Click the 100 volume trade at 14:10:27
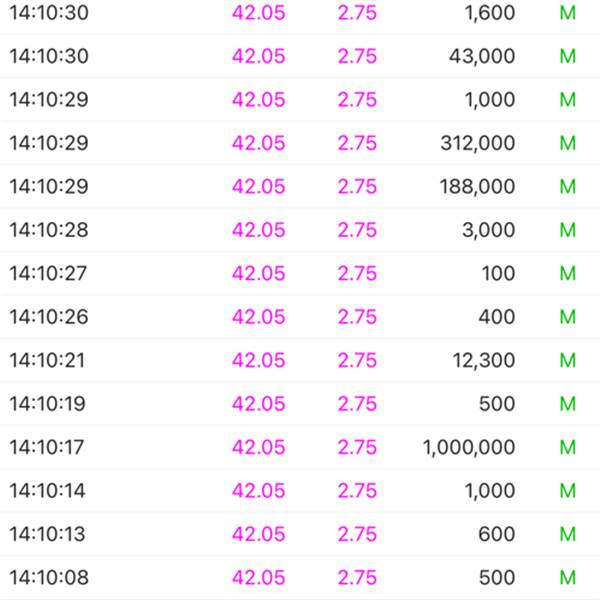This screenshot has width=600, height=600. click(300, 273)
